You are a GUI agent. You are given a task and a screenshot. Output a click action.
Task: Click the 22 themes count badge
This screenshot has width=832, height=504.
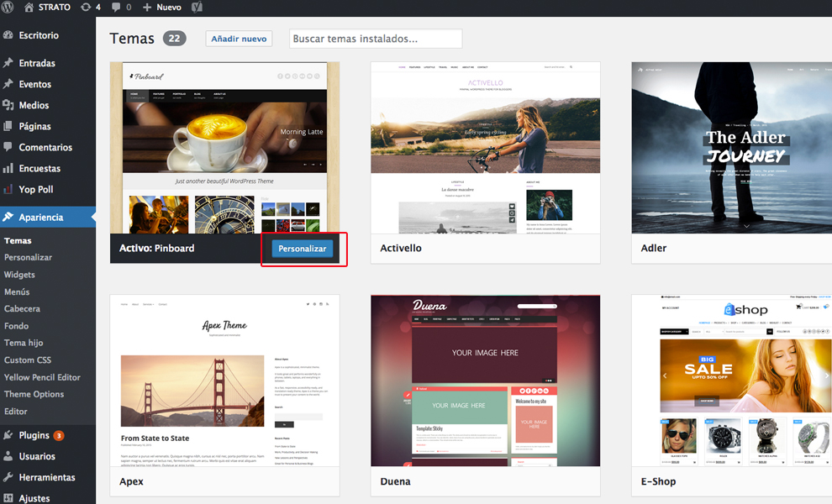(x=174, y=38)
